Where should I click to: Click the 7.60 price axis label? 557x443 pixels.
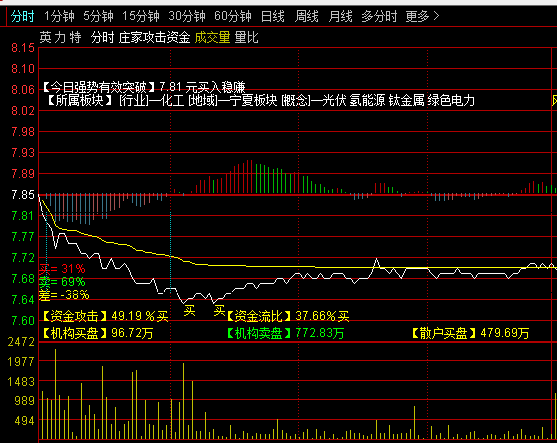coord(23,320)
